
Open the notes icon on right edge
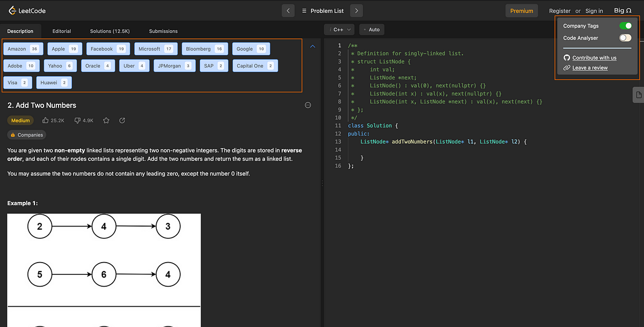pyautogui.click(x=639, y=95)
